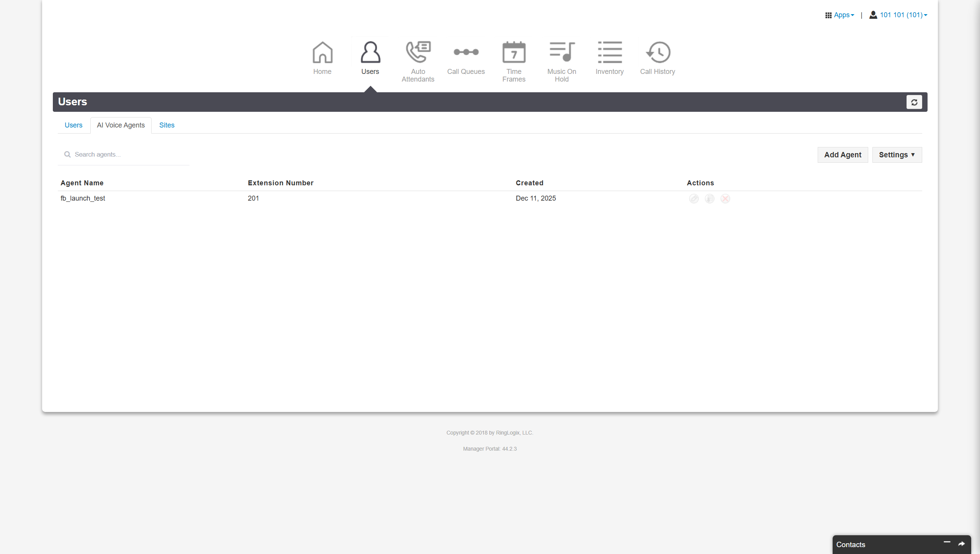
Task: Click the refresh icon in Users header
Action: tap(914, 102)
